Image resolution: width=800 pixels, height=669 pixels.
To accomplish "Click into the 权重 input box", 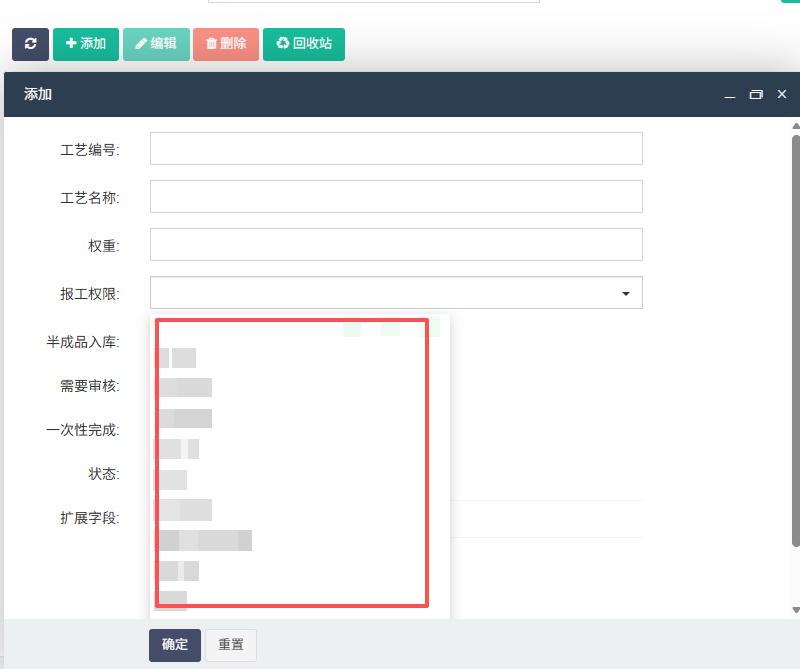I will (x=396, y=244).
